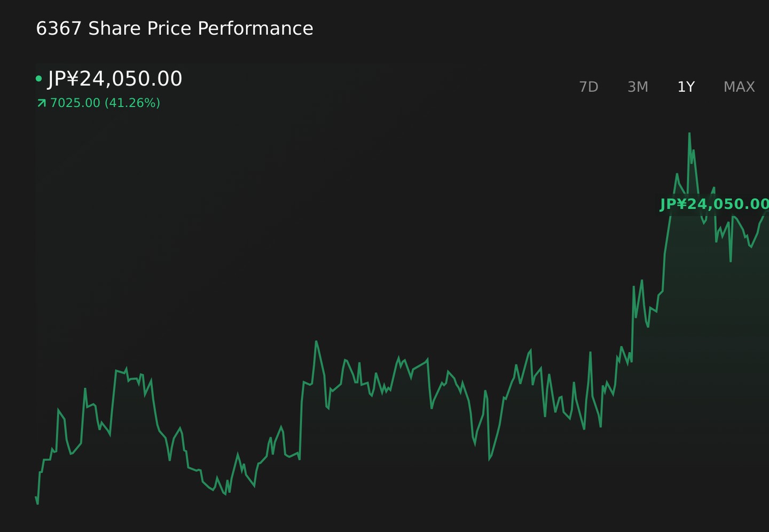769x532 pixels.
Task: Show the MAX price history
Action: (739, 87)
